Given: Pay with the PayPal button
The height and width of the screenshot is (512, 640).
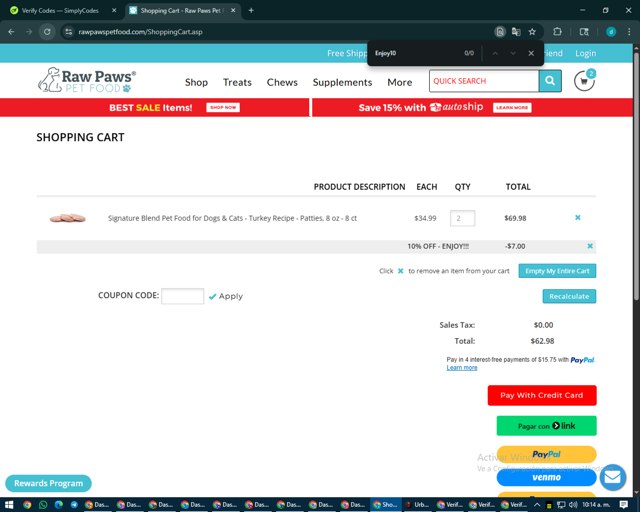Looking at the screenshot, I should point(546,454).
